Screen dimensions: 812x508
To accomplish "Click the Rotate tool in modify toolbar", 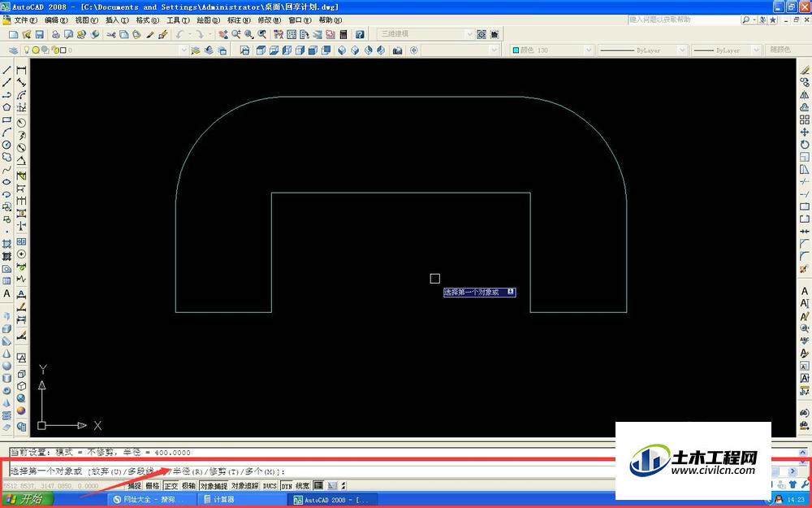I will [x=804, y=145].
